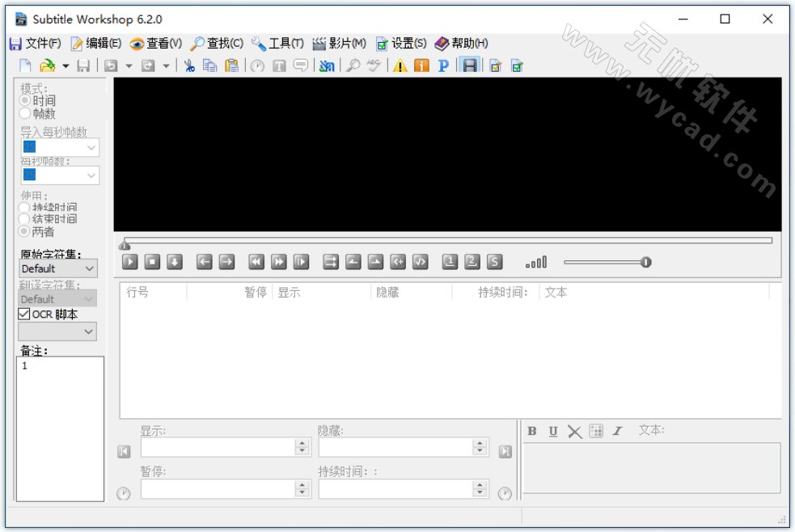Click the move subtitle button

pos(331,261)
